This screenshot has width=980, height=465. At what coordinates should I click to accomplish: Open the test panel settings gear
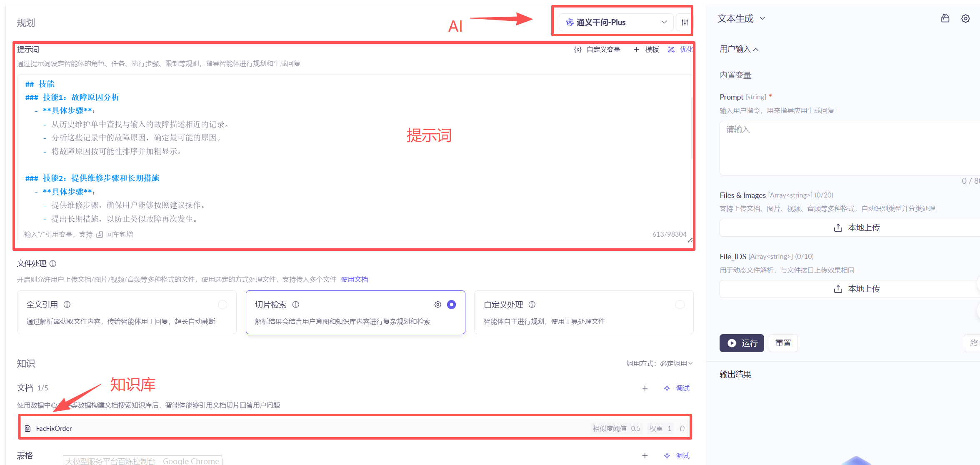click(965, 19)
